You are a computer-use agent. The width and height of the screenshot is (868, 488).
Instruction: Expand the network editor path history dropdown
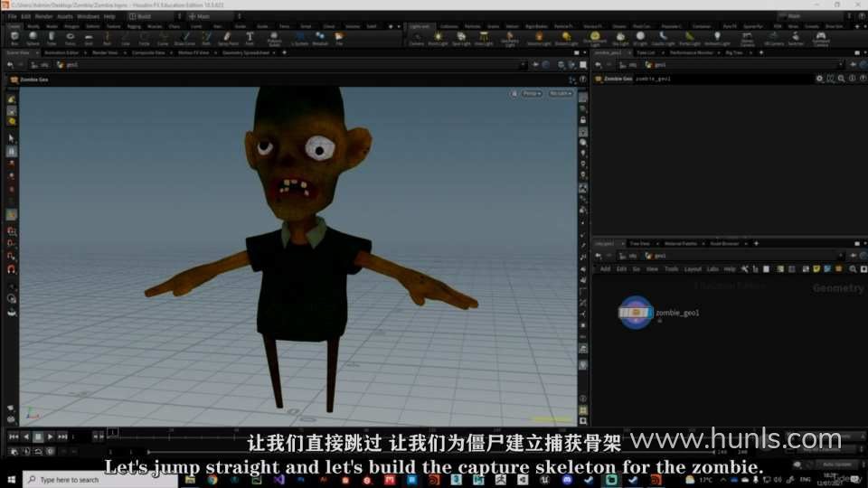click(x=841, y=256)
